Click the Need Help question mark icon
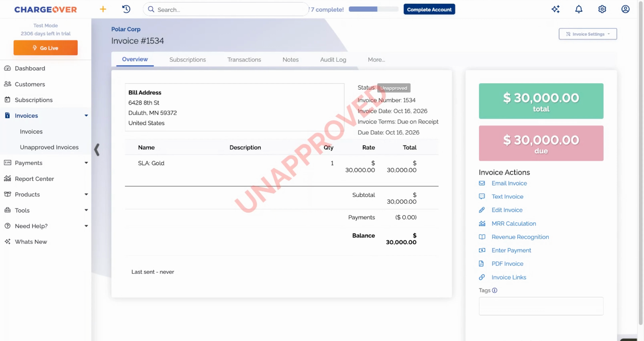The height and width of the screenshot is (341, 644). pyautogui.click(x=8, y=226)
